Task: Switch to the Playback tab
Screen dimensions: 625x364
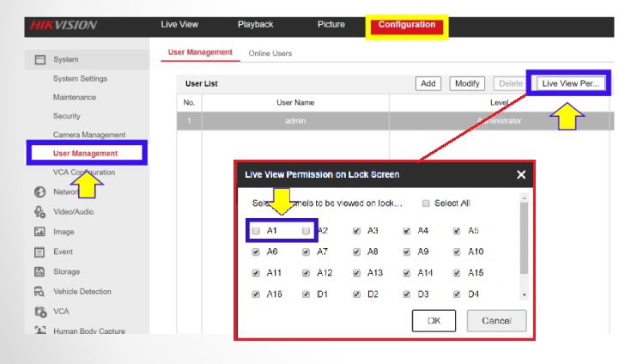Action: pyautogui.click(x=255, y=24)
